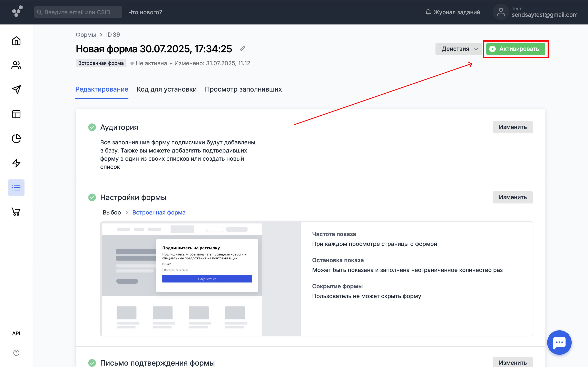588x367 pixels.
Task: Click the green Активировать button
Action: (516, 49)
